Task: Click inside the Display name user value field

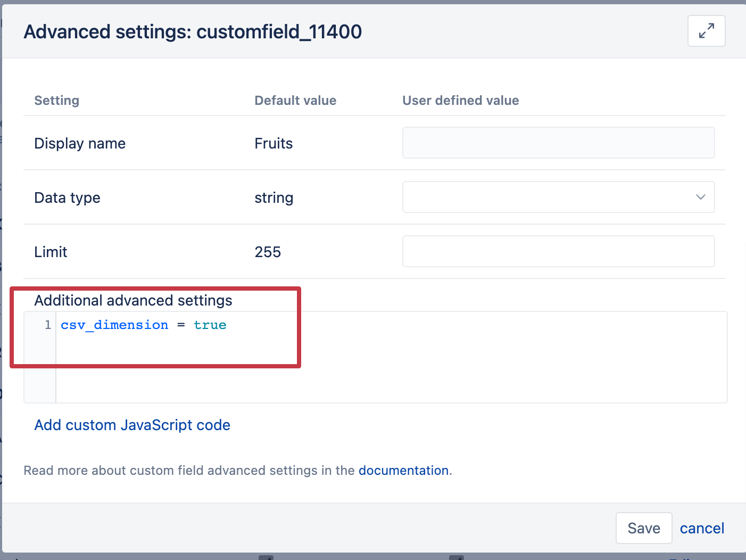Action: [x=558, y=143]
